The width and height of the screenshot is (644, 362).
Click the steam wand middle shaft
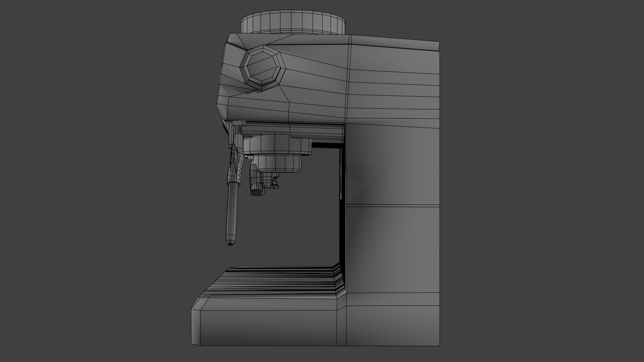click(x=232, y=209)
